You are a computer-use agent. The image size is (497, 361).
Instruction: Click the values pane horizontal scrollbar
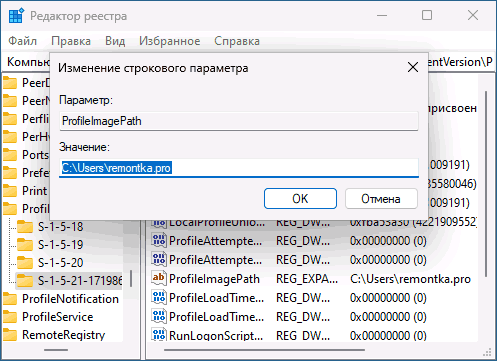click(264, 350)
